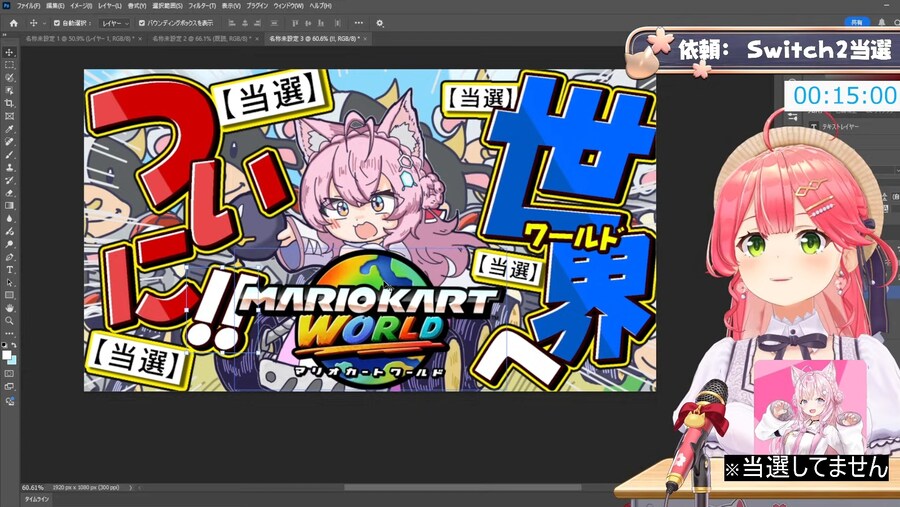
Task: Click the 共有 share button
Action: click(857, 22)
